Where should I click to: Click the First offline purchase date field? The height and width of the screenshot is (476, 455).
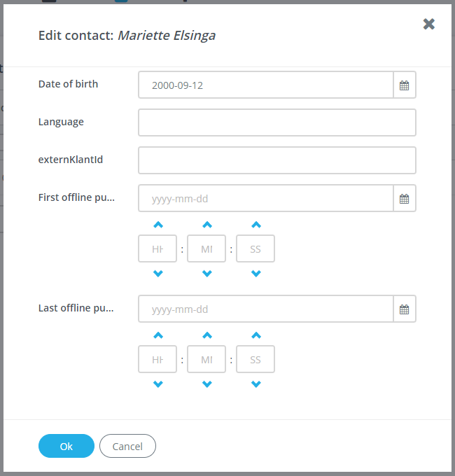[266, 199]
